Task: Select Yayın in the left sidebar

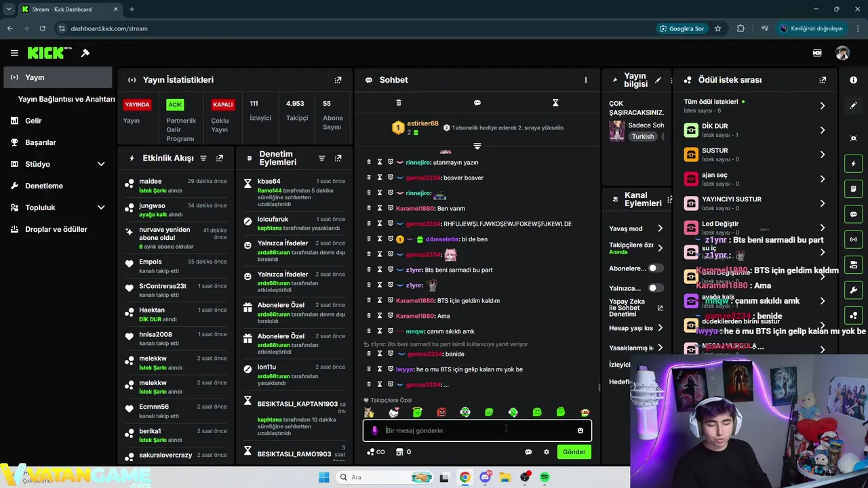Action: point(58,77)
